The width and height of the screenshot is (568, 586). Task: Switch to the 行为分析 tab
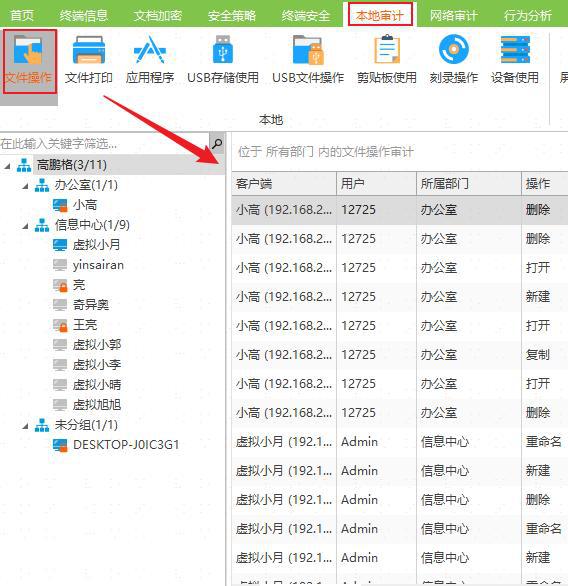point(528,15)
